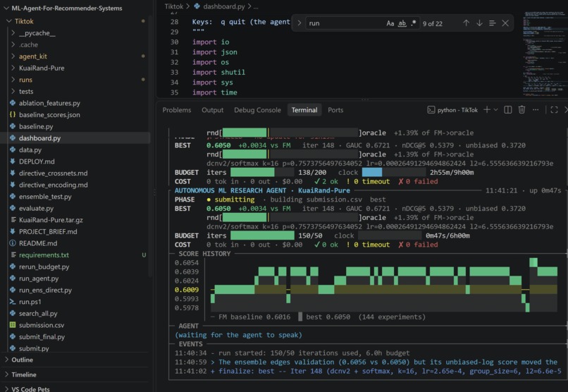The height and width of the screenshot is (392, 568).
Task: Open the terminal panel more actions menu
Action: tap(536, 109)
